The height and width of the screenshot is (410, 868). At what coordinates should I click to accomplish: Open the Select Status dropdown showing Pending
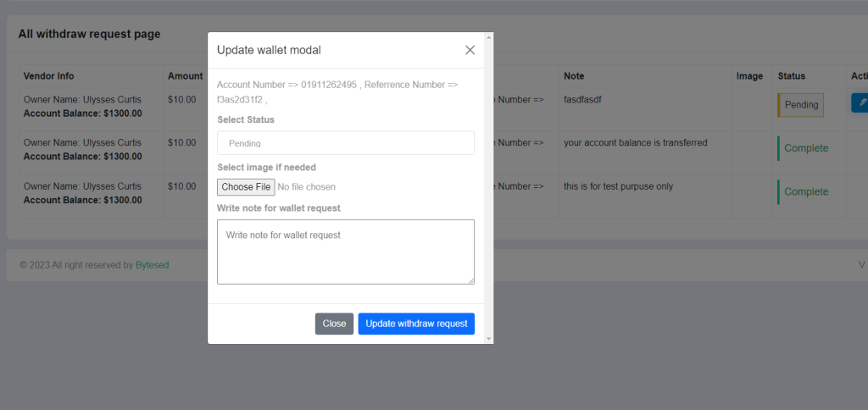[x=346, y=143]
